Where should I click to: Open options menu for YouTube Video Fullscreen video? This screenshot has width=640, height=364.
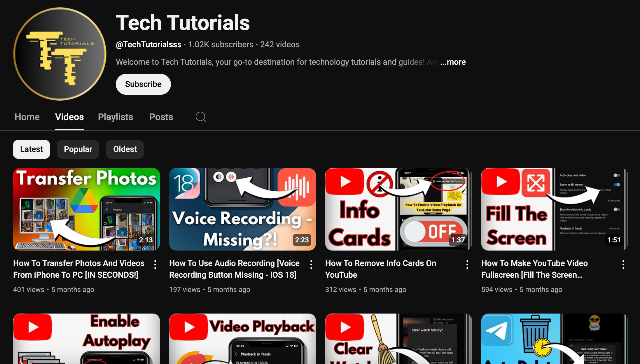623,265
